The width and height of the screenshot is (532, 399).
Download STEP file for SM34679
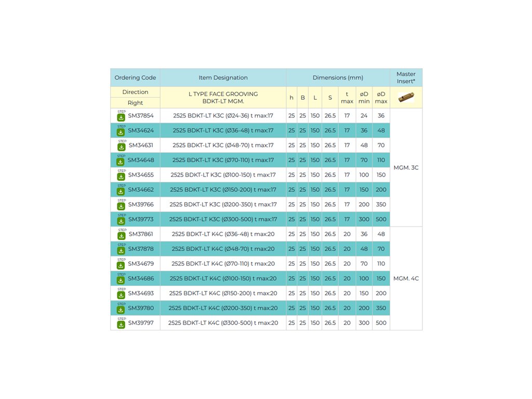coord(121,265)
